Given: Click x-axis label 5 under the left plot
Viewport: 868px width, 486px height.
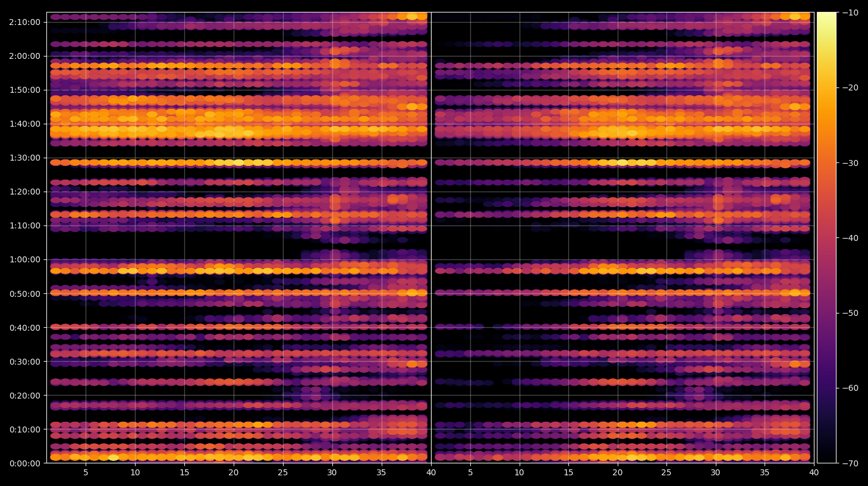Looking at the screenshot, I should (x=86, y=473).
